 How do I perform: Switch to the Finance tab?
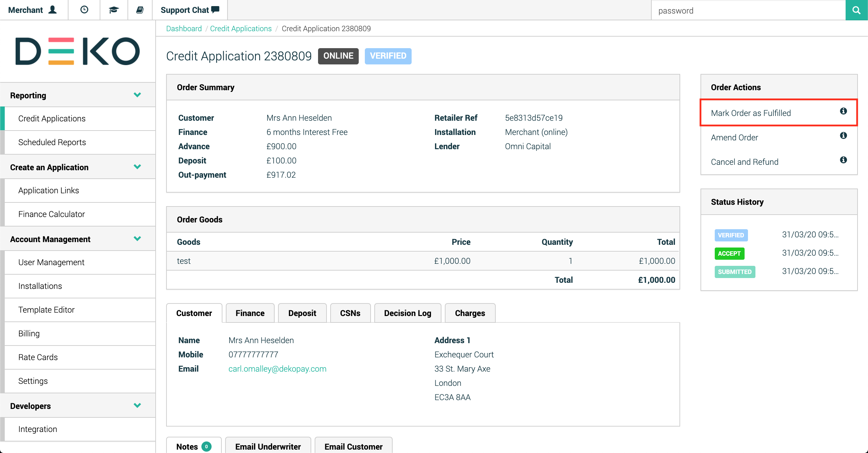pos(250,313)
